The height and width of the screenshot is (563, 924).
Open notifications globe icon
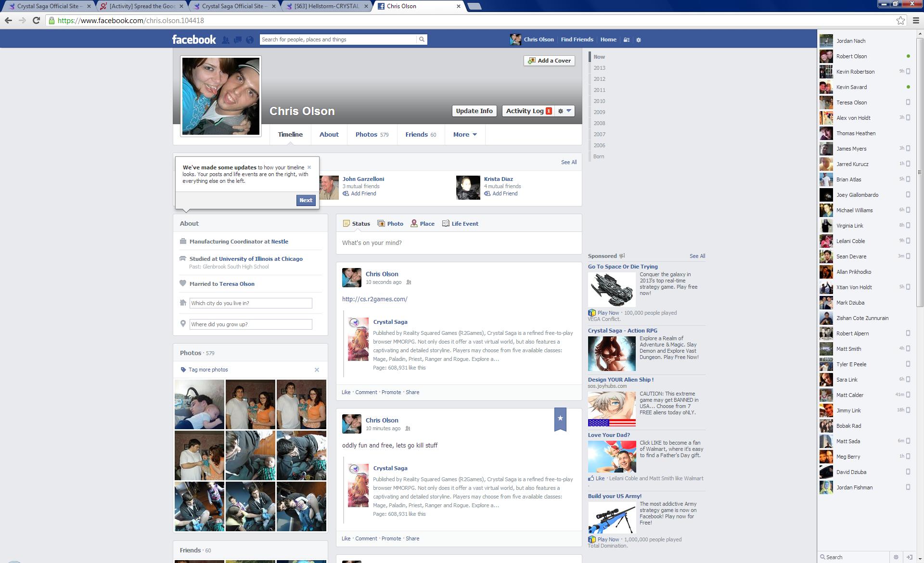[249, 40]
